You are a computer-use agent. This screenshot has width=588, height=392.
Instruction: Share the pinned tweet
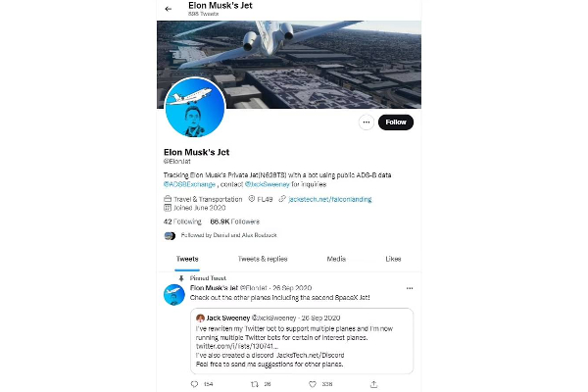(373, 384)
